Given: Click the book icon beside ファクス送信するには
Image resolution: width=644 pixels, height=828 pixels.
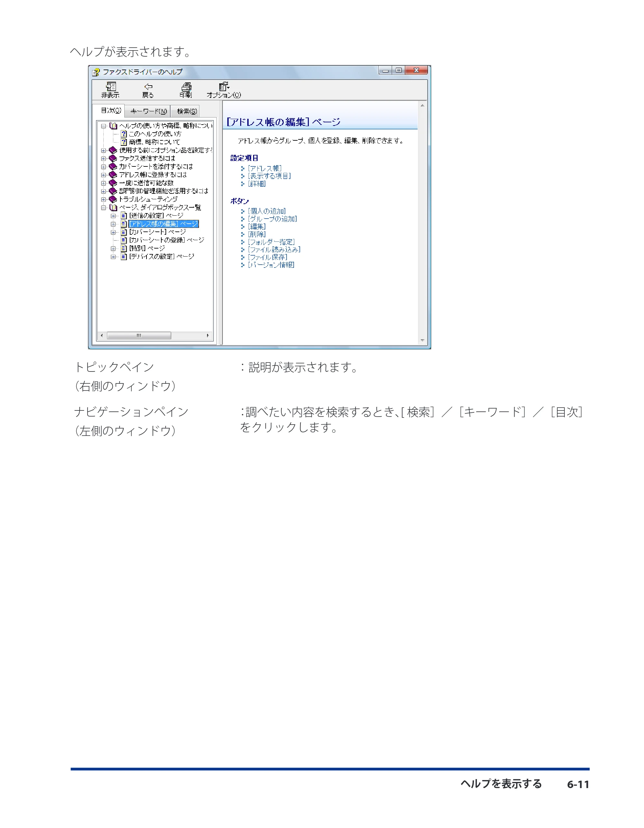Looking at the screenshot, I should point(113,158).
